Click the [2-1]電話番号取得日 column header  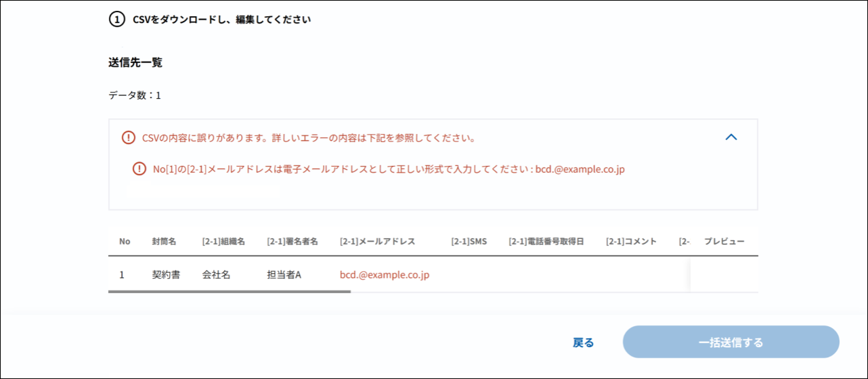[546, 242]
